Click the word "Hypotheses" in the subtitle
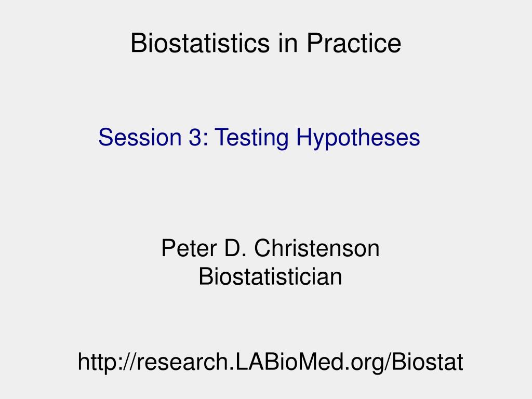 tap(358, 138)
